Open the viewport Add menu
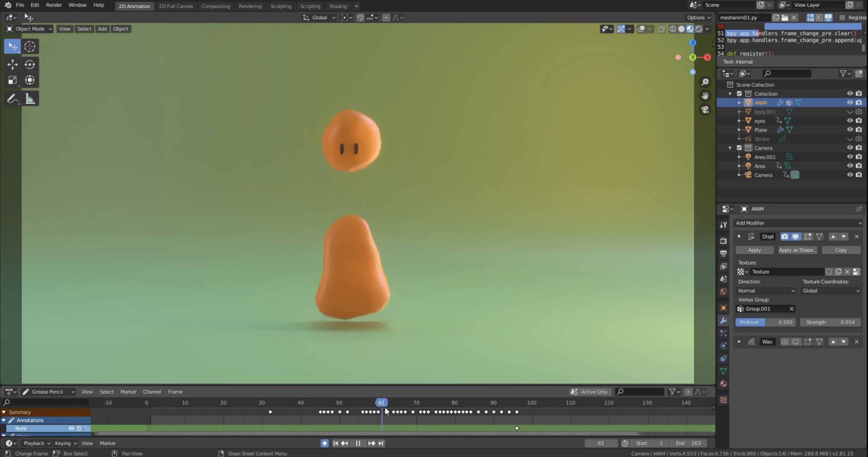Screen dimensions: 868x457 pos(102,29)
